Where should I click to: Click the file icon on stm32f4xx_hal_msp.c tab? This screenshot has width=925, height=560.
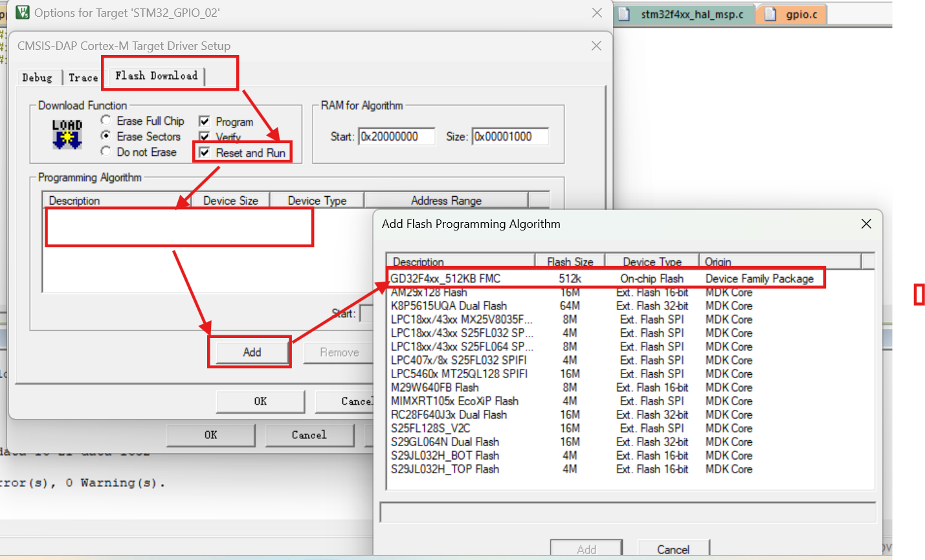coord(624,14)
